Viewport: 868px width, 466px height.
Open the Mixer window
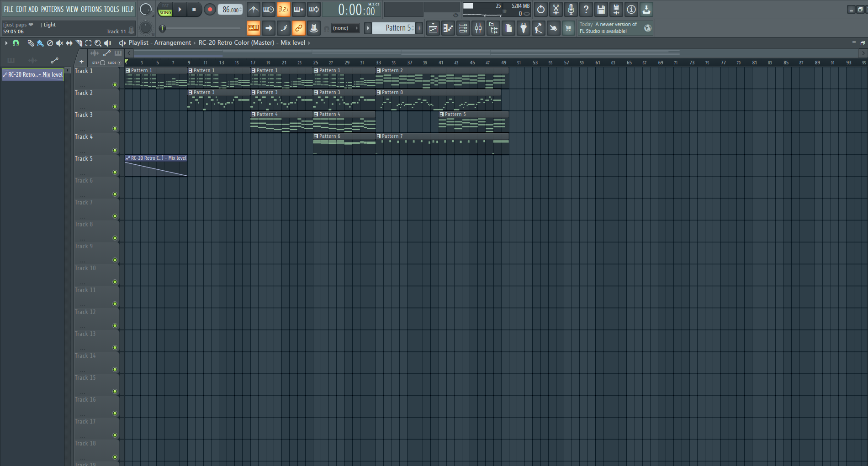pyautogui.click(x=478, y=28)
